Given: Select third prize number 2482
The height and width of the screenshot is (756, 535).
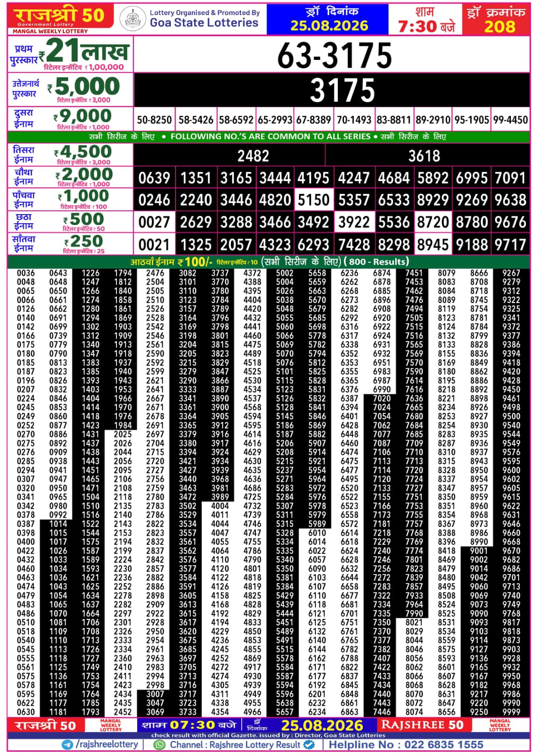Looking at the screenshot, I should point(253,156).
